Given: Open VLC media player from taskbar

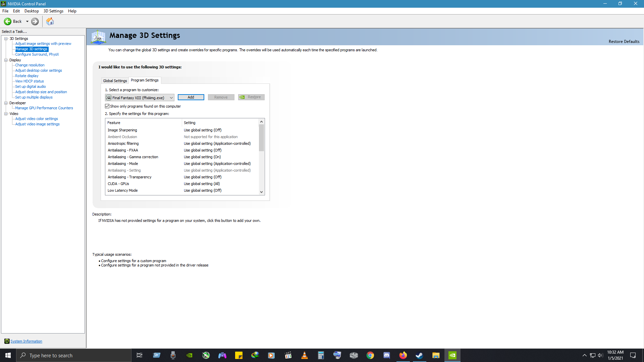Looking at the screenshot, I should tap(305, 355).
